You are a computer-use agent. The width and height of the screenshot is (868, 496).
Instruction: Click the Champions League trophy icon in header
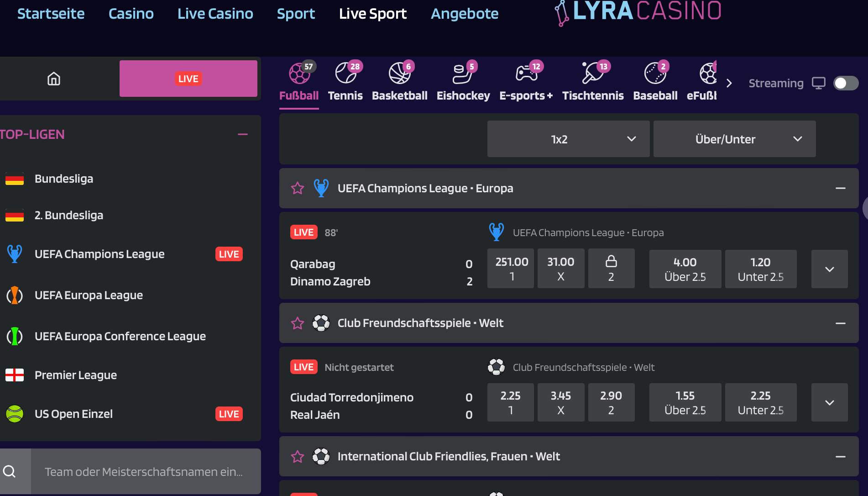[x=321, y=188]
